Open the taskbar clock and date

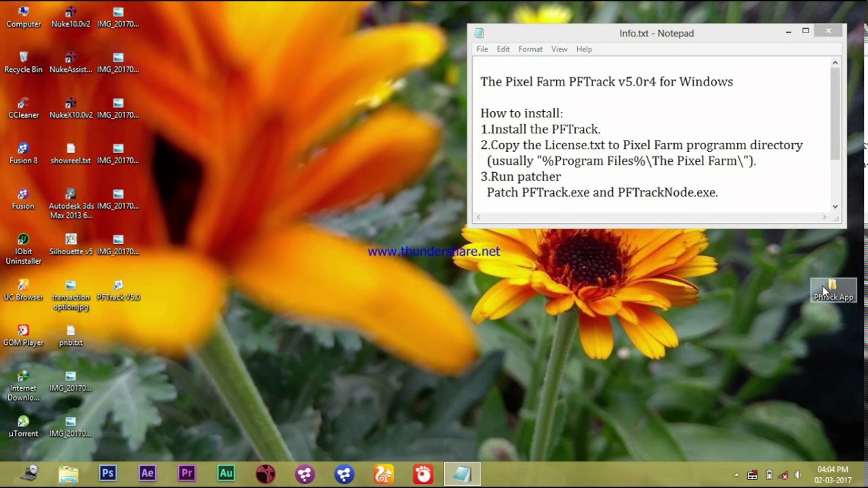pos(833,474)
